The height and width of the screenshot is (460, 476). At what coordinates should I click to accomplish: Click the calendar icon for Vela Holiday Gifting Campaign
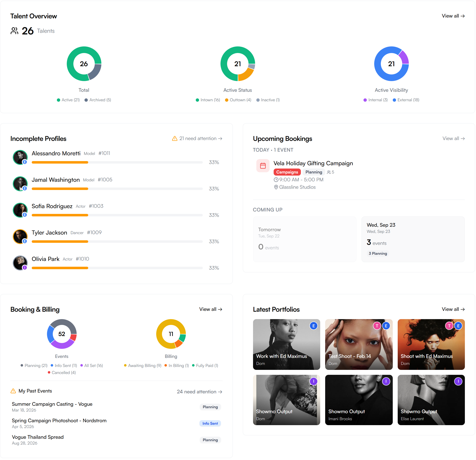click(263, 166)
